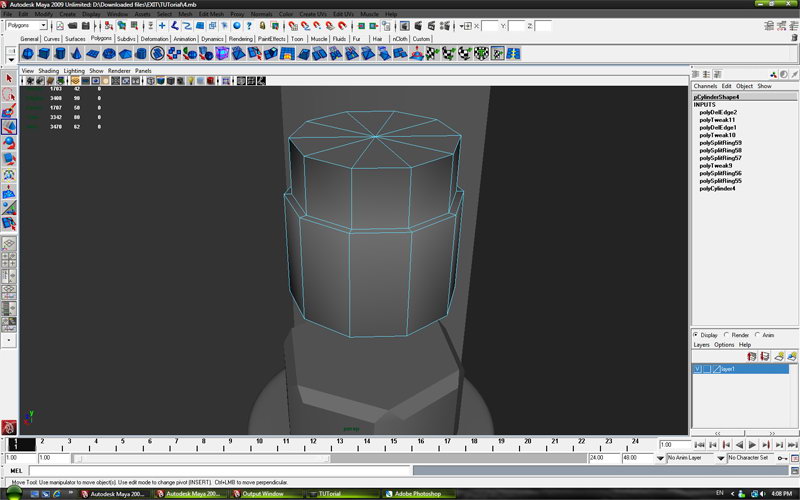Click the polygon cube shelf icon

point(45,53)
